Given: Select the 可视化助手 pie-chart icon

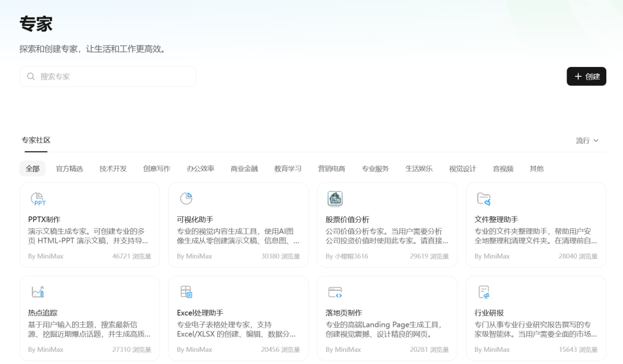Looking at the screenshot, I should click(x=186, y=198).
